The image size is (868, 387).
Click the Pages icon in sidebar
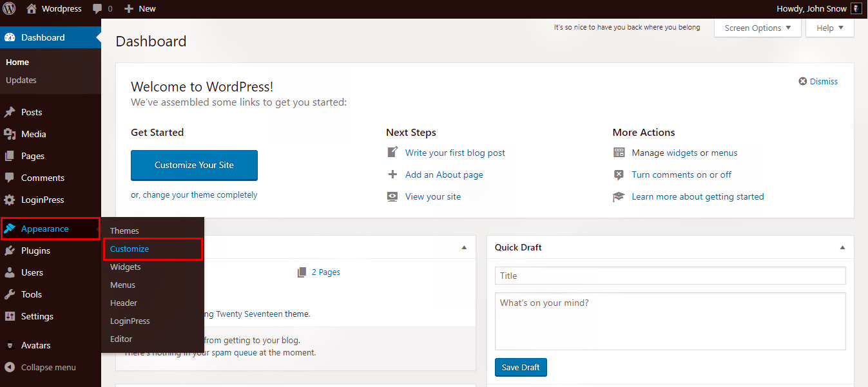pyautogui.click(x=10, y=156)
